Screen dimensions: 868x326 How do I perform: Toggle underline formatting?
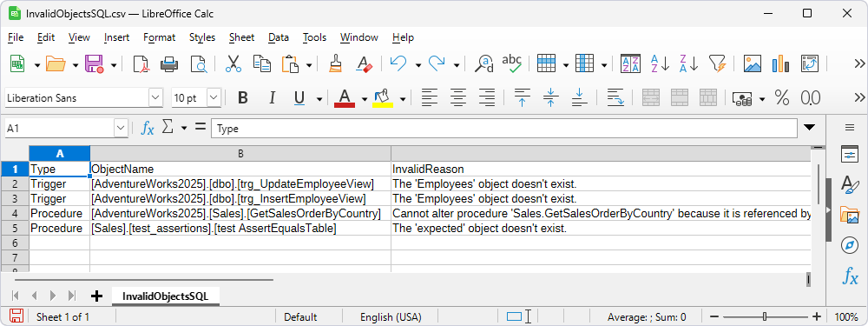pos(299,98)
